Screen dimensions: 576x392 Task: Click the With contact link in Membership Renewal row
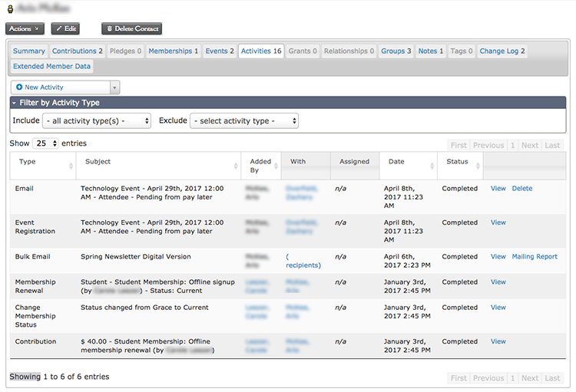click(297, 286)
